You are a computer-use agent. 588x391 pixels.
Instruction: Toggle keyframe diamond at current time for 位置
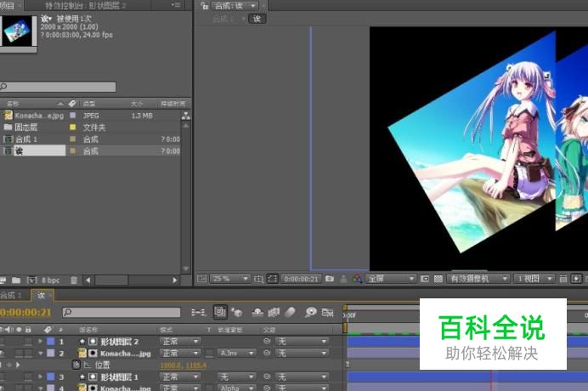coord(9,365)
